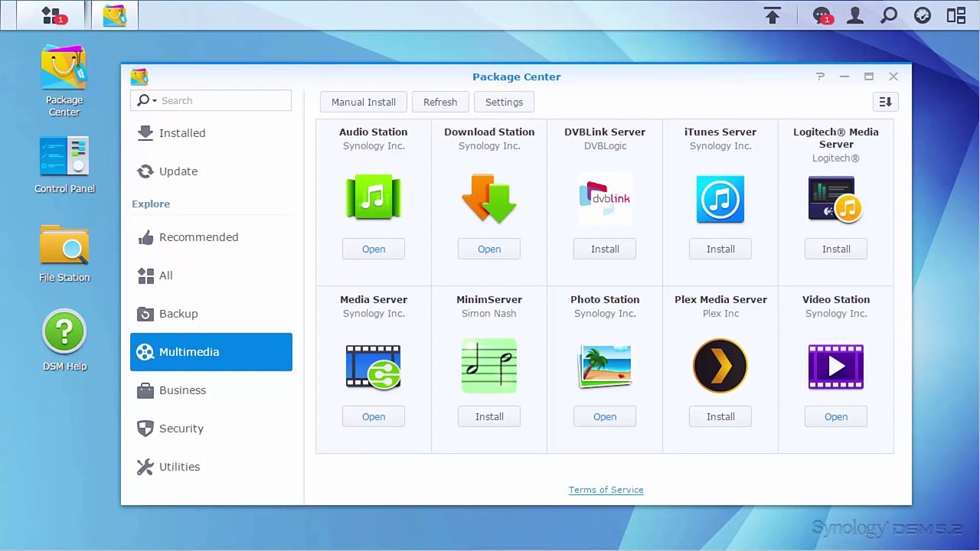Select the Backup category
Viewport: 980px width, 551px height.
211,314
